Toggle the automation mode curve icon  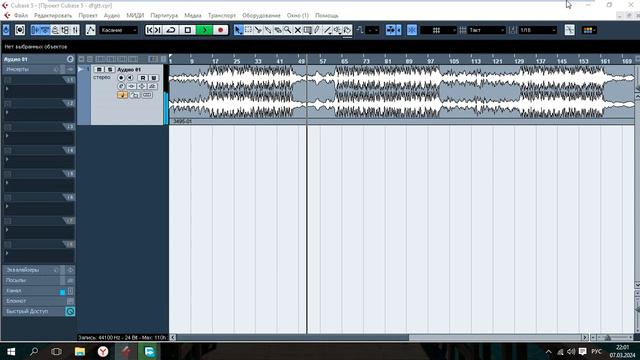pos(91,30)
